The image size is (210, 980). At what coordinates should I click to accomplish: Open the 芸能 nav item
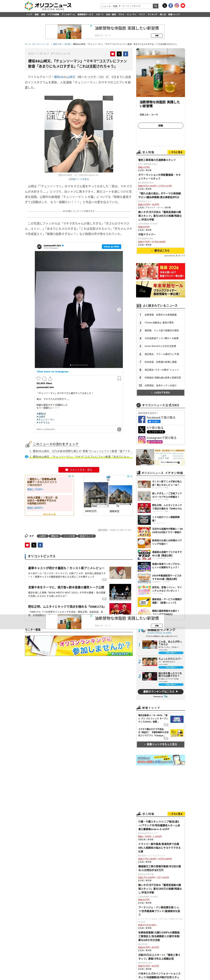(x=37, y=15)
